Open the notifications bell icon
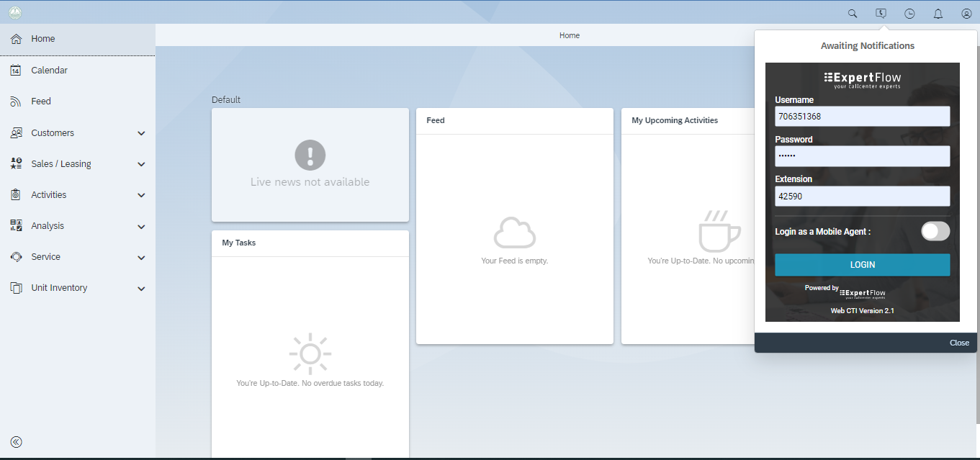The image size is (980, 460). point(938,14)
